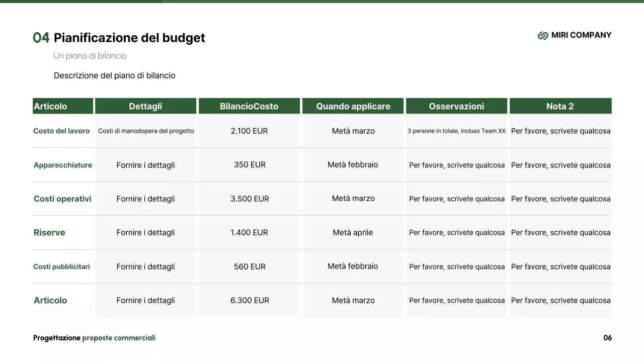Click the '3.500 EUR' cost cell

point(250,199)
